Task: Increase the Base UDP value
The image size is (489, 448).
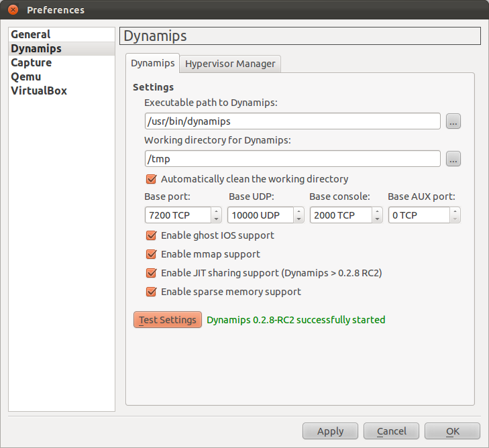Action: pyautogui.click(x=298, y=211)
